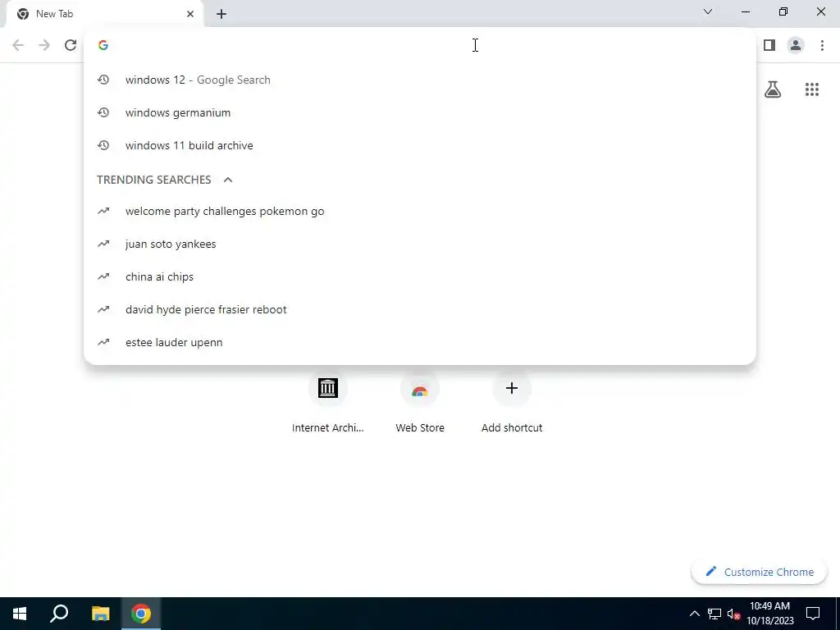The height and width of the screenshot is (630, 840).
Task: Pick 'david hyde pierce frasier reboot' trend
Action: point(420,309)
